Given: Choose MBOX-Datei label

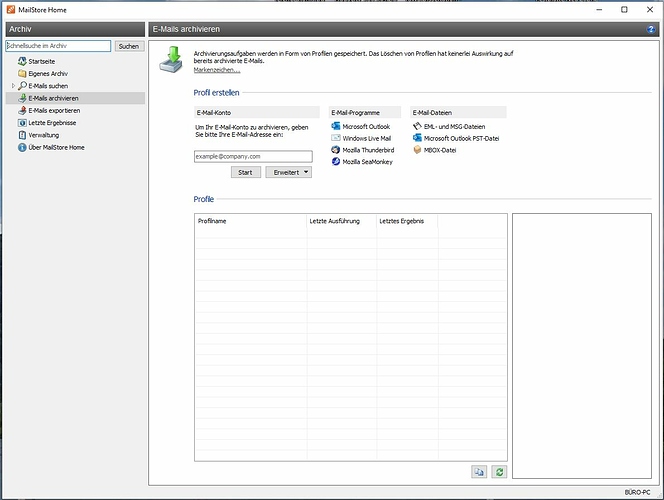Looking at the screenshot, I should (440, 150).
